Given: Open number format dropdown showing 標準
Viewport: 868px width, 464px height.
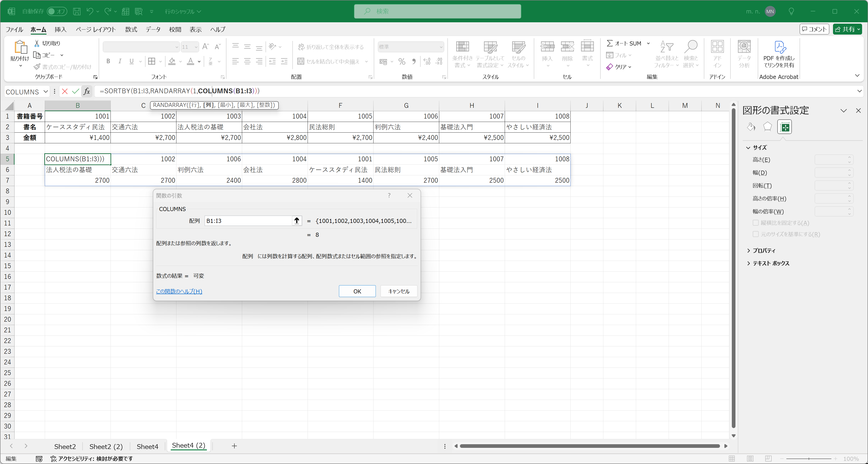Looking at the screenshot, I should point(441,47).
